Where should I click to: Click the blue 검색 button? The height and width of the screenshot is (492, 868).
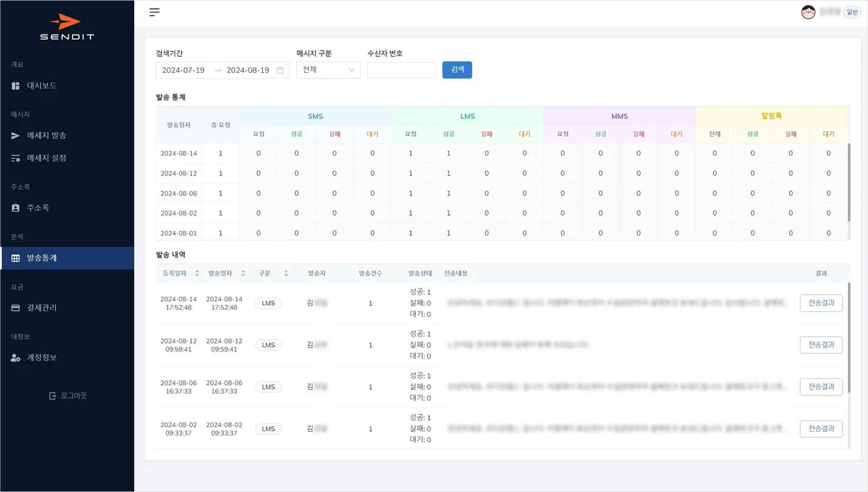[x=457, y=70]
